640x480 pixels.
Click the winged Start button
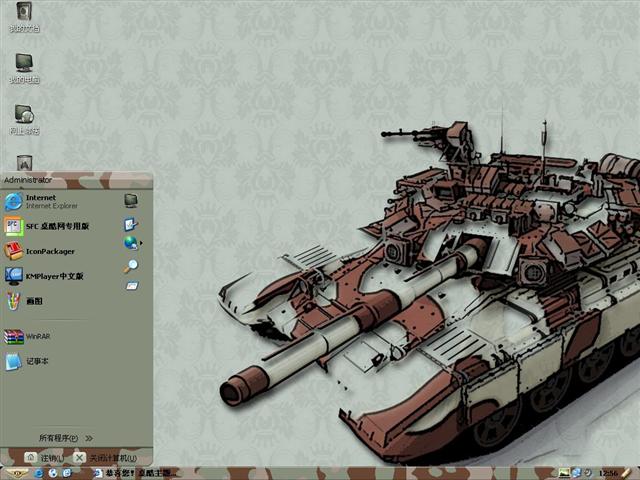(x=16, y=473)
